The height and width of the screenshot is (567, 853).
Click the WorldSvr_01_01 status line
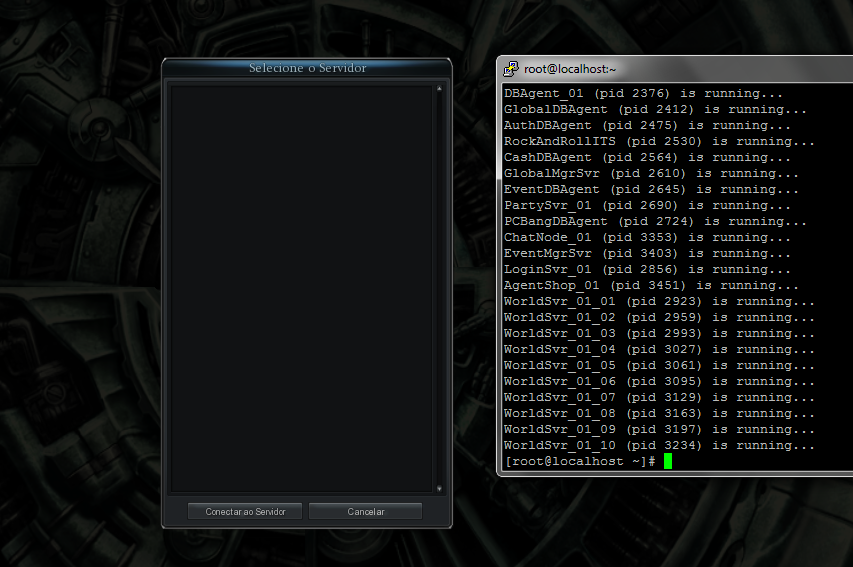(659, 301)
